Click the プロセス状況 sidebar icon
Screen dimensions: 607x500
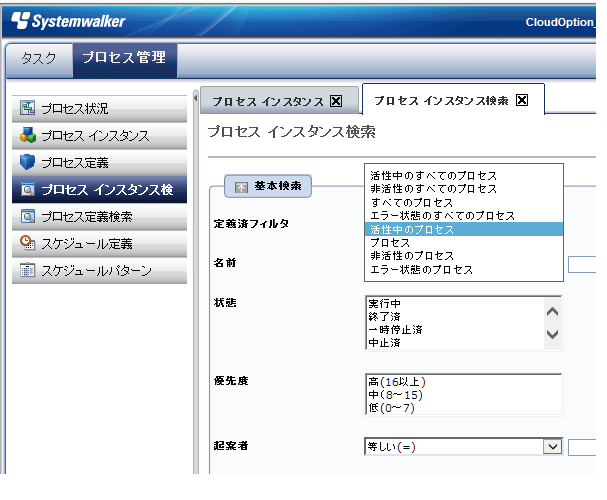pyautogui.click(x=27, y=108)
